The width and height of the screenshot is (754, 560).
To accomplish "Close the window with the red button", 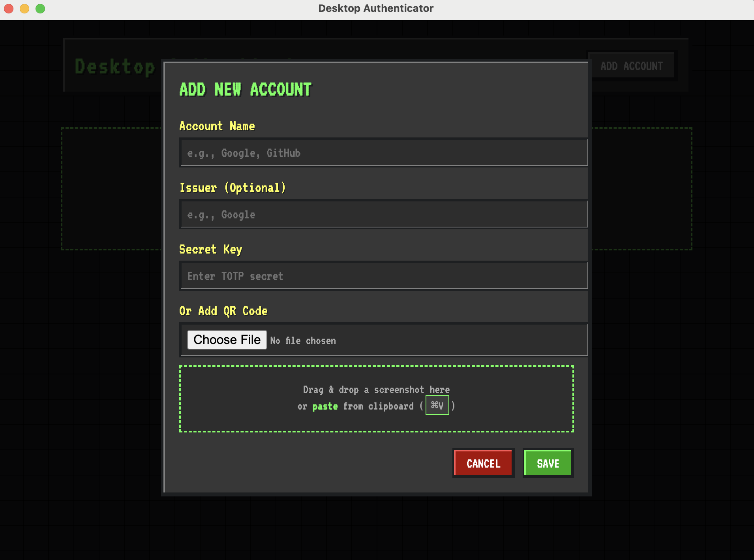I will coord(8,8).
